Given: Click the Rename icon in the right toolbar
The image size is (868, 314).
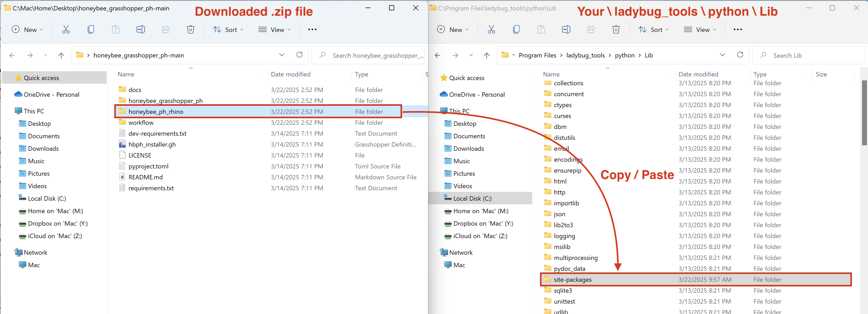Looking at the screenshot, I should point(566,29).
